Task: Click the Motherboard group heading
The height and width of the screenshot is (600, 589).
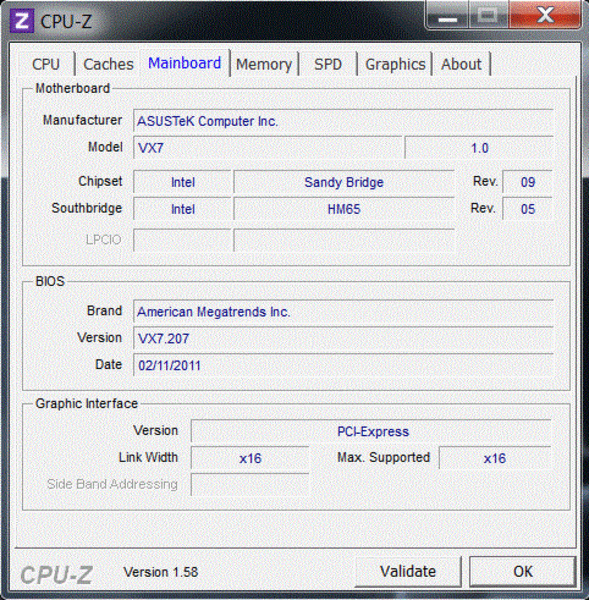Action: (x=73, y=88)
